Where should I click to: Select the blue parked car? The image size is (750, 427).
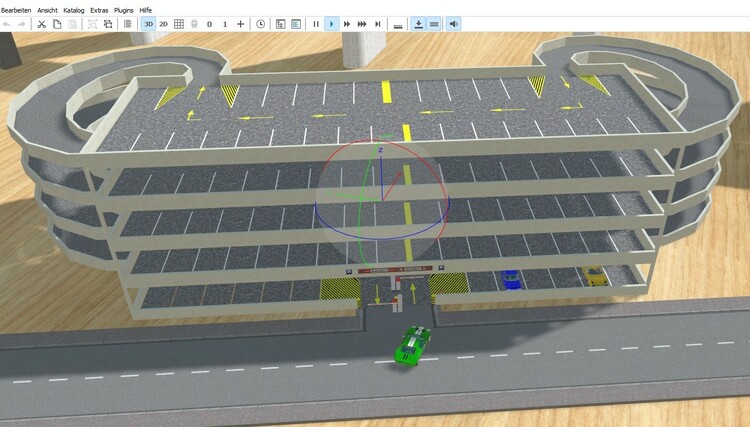click(x=510, y=280)
